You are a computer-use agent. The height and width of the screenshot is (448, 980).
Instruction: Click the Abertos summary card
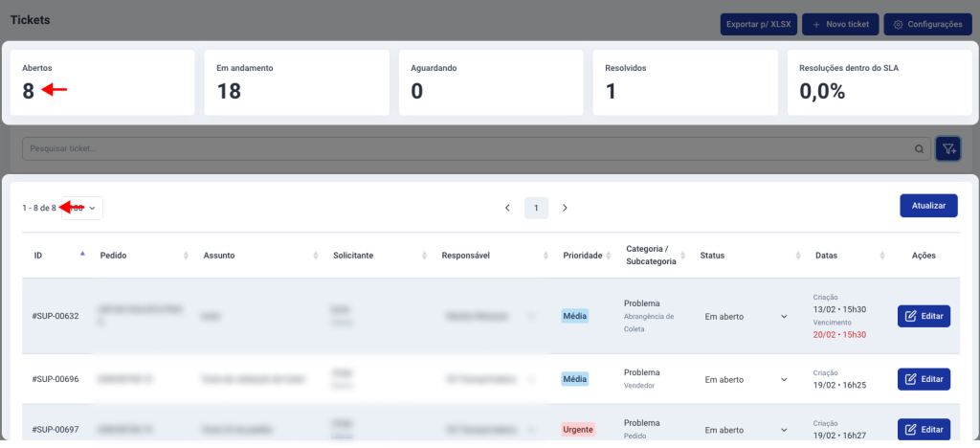pyautogui.click(x=102, y=82)
